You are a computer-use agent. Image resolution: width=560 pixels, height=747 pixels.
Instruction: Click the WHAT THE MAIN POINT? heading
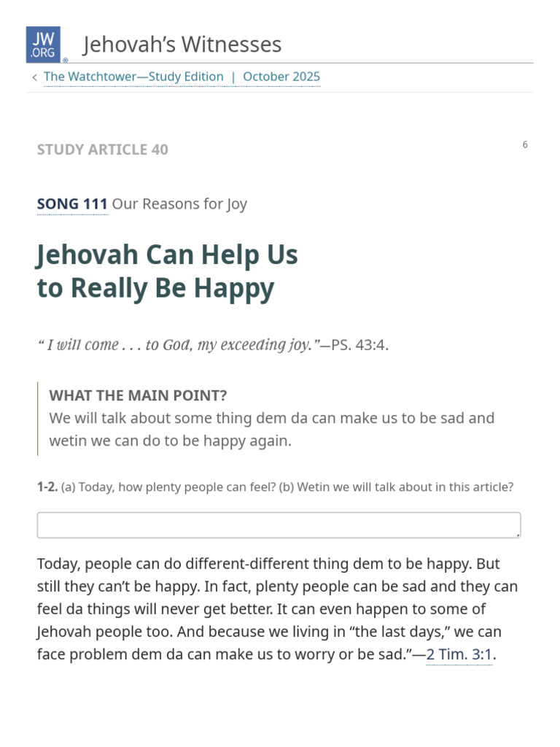tap(138, 395)
